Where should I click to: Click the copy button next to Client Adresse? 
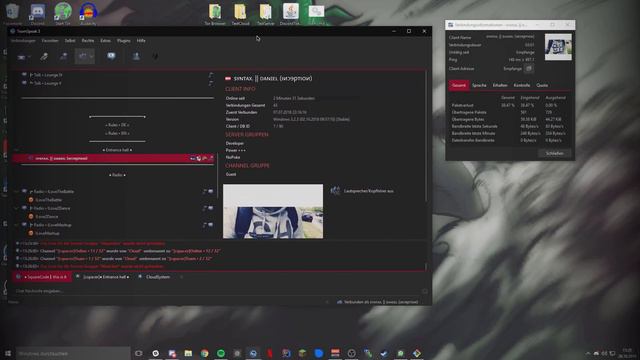coord(529,69)
